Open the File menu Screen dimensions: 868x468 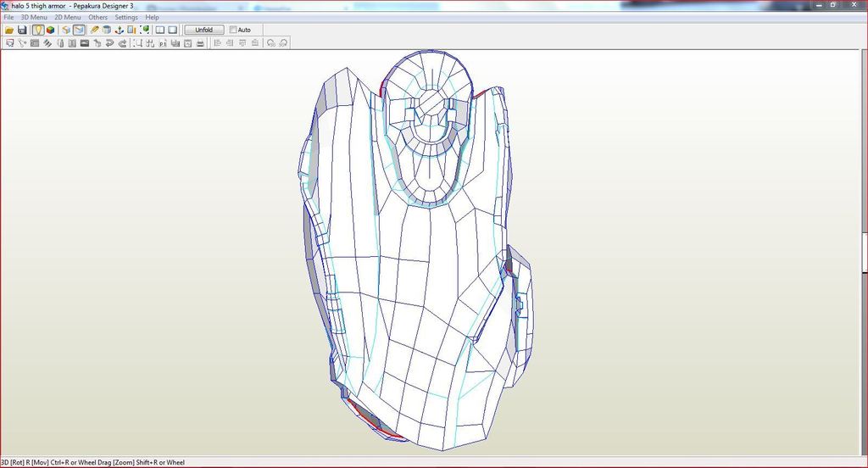point(8,17)
